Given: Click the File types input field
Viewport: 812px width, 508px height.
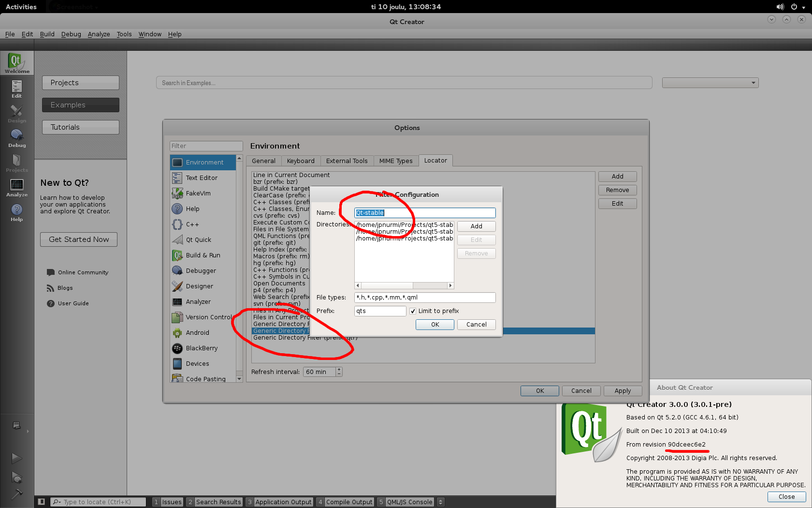Looking at the screenshot, I should [425, 298].
